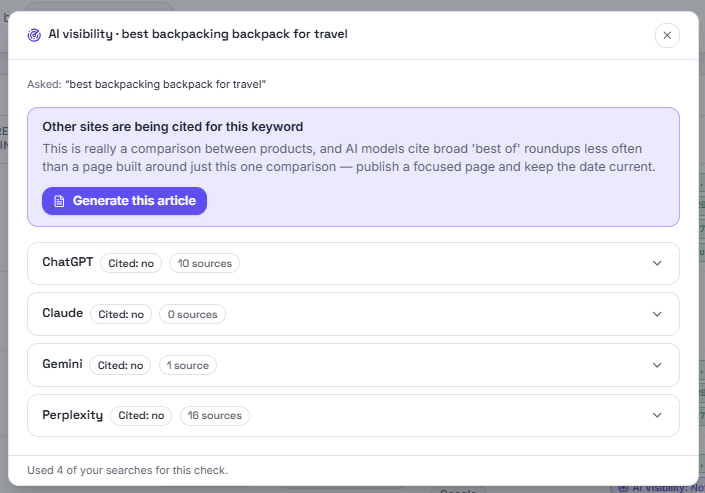705x493 pixels.
Task: Click Claude's 'Cited: no' badge
Action: point(121,314)
